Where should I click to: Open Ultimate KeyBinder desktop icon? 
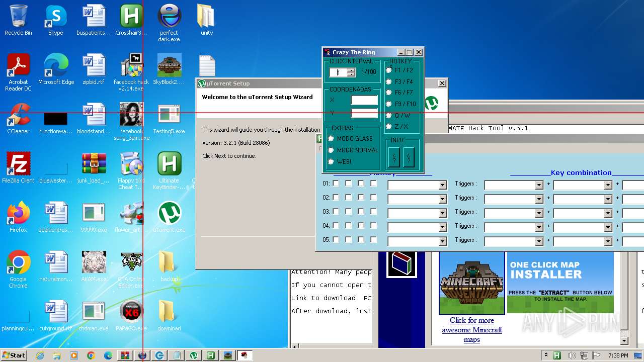pos(169,171)
